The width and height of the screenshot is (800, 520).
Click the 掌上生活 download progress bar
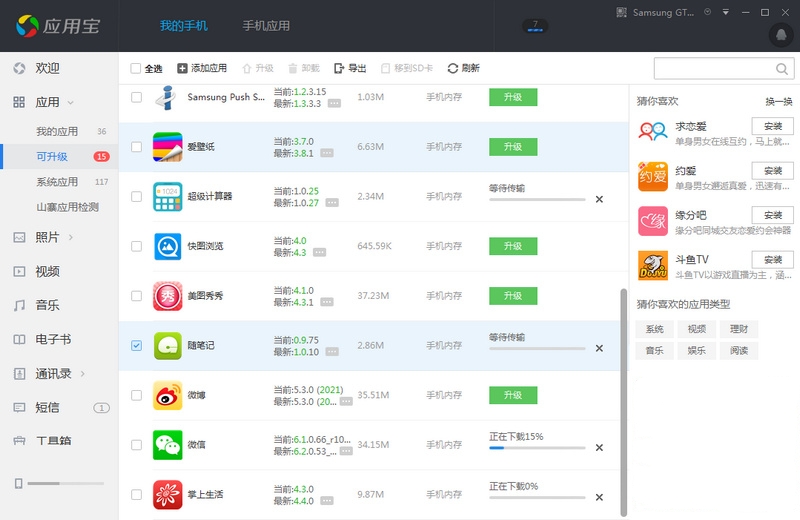(x=537, y=498)
